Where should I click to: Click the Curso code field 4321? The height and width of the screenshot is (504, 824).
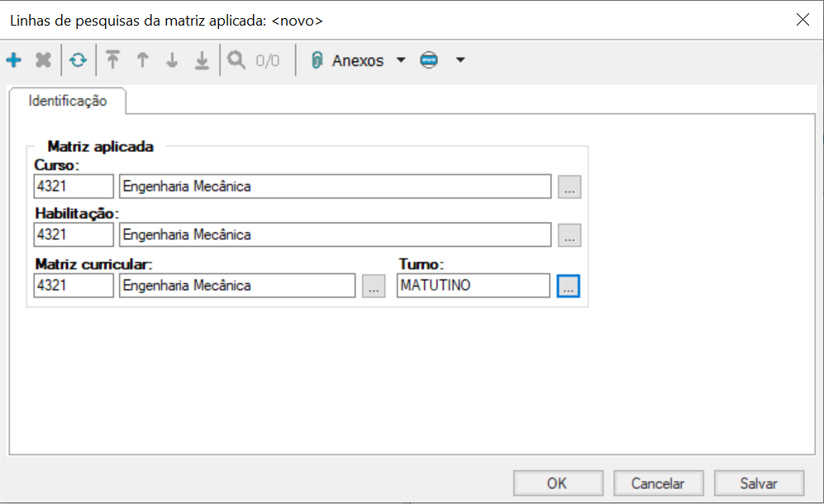(x=74, y=186)
